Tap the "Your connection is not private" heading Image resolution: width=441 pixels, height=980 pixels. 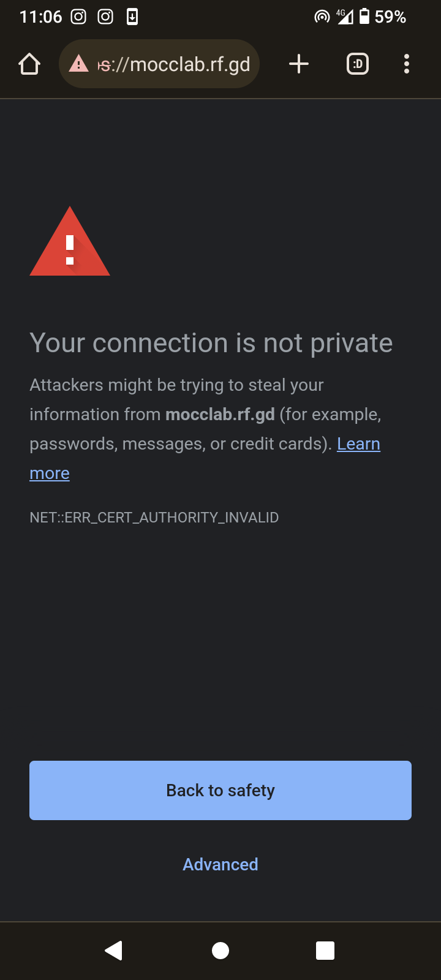point(211,343)
